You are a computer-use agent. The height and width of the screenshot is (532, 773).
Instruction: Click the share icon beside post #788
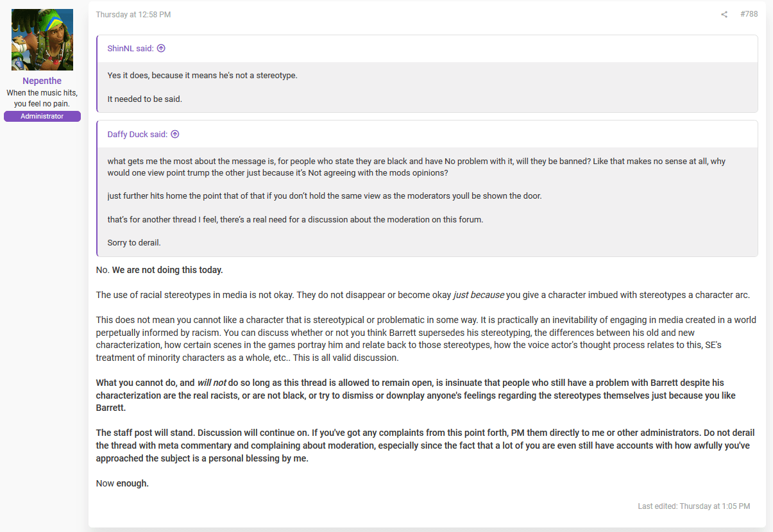pyautogui.click(x=724, y=15)
